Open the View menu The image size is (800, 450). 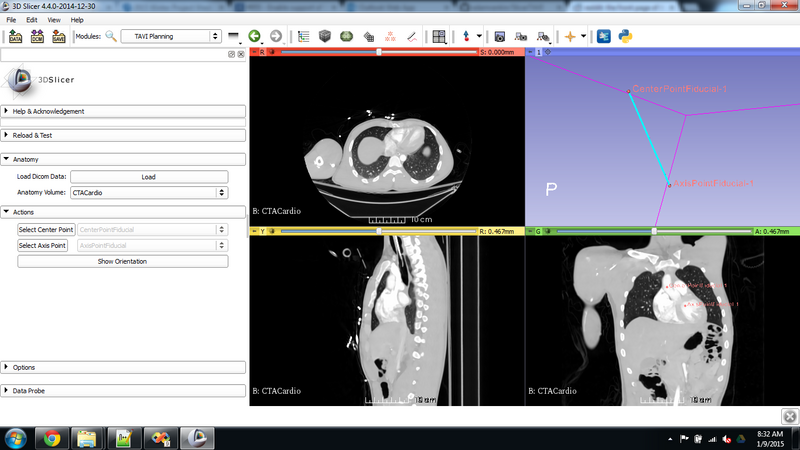pos(53,19)
